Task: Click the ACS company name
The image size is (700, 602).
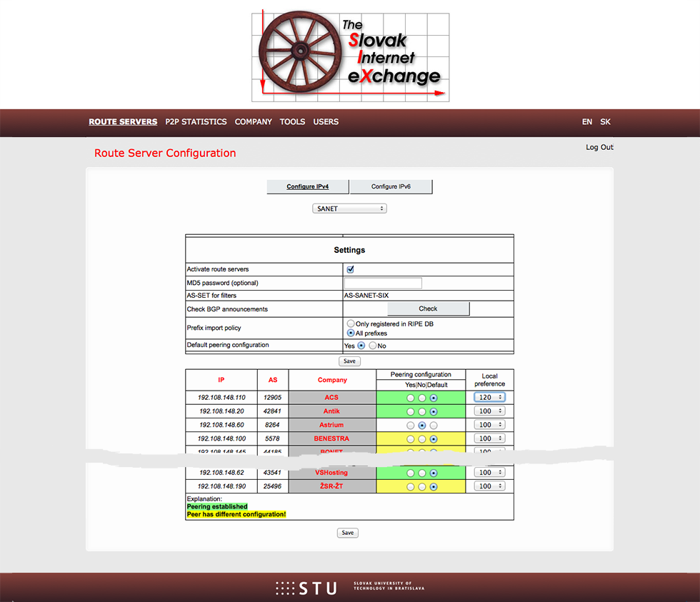Action: (x=331, y=397)
